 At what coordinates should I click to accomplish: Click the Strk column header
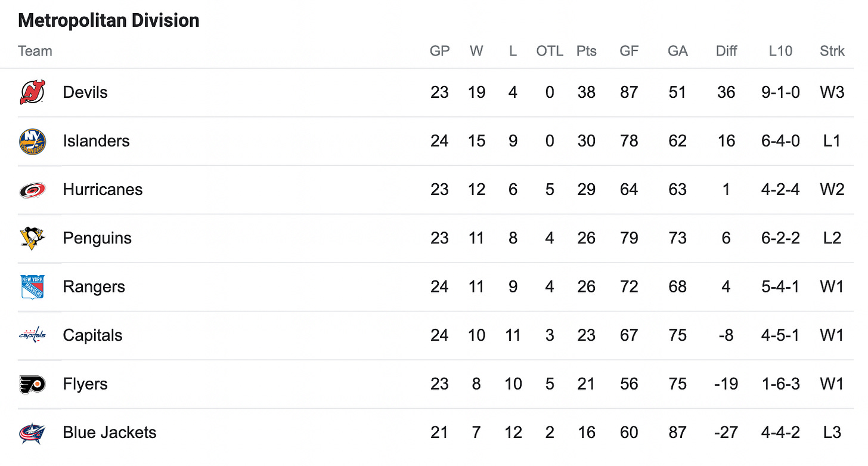click(x=832, y=51)
